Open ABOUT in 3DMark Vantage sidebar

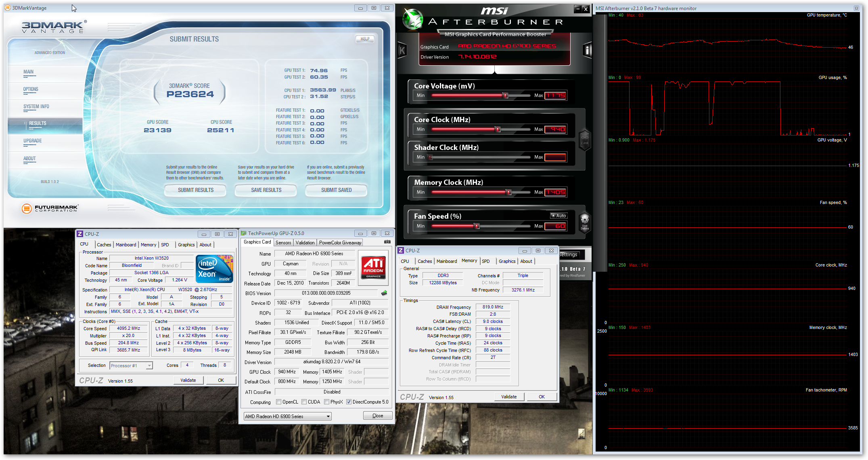pos(29,158)
